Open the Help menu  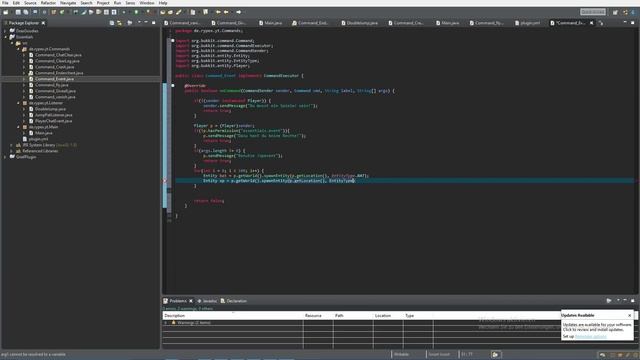163,3
